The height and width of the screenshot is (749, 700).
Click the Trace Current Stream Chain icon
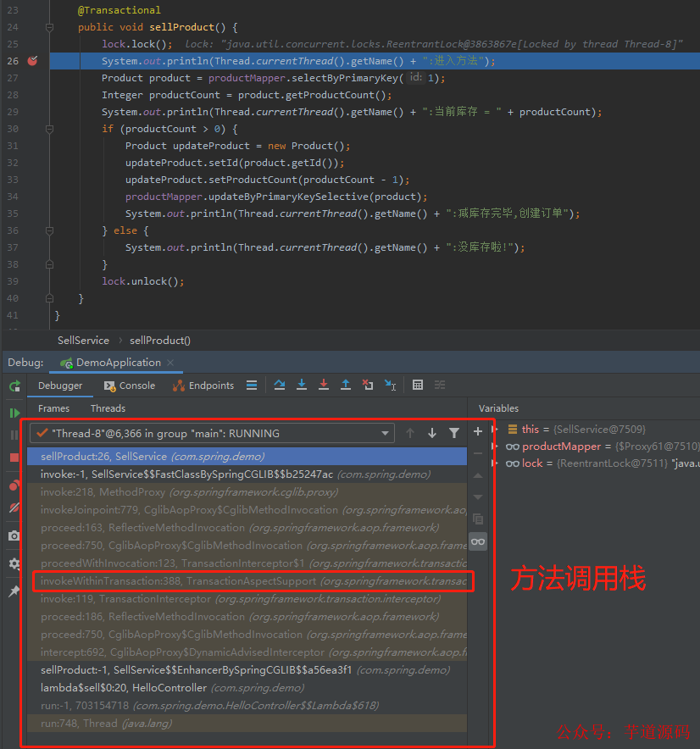coord(440,385)
